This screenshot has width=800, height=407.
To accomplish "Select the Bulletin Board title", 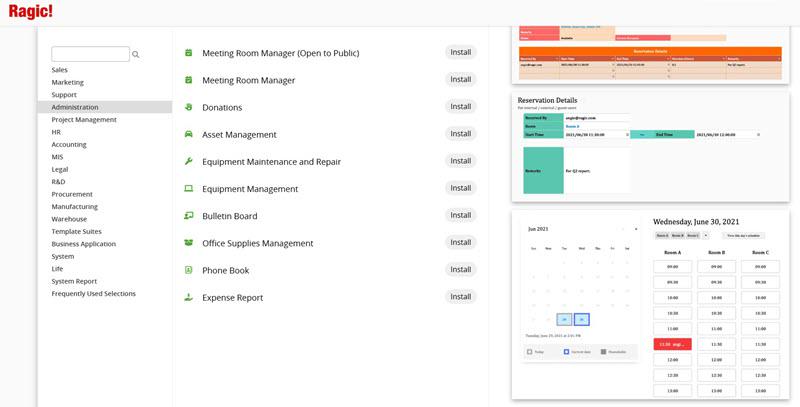I will [x=230, y=216].
